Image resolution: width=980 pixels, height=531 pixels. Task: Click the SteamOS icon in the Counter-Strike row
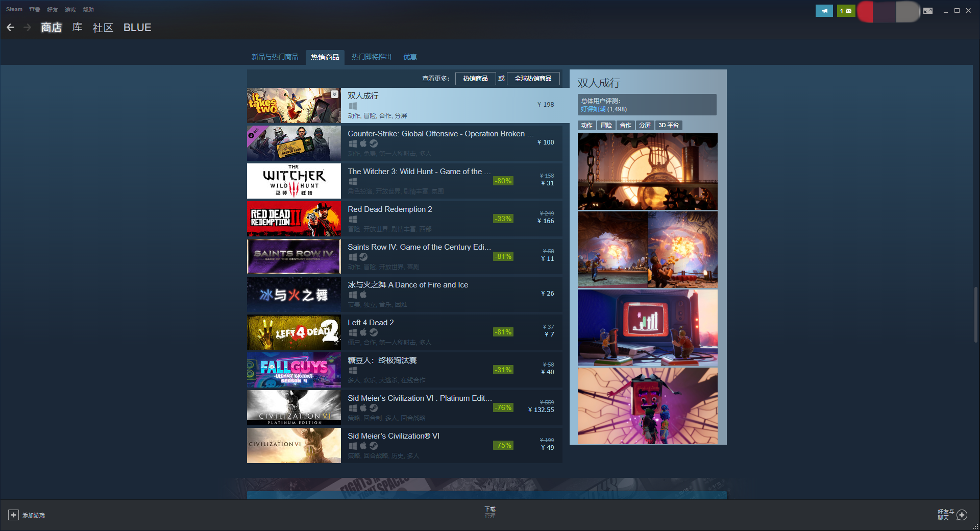coord(374,143)
